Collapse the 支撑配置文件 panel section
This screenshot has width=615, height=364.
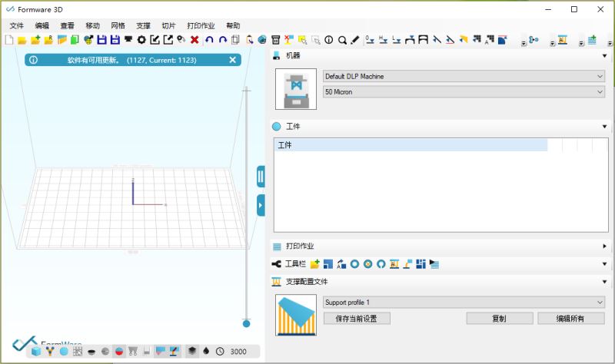click(x=604, y=282)
